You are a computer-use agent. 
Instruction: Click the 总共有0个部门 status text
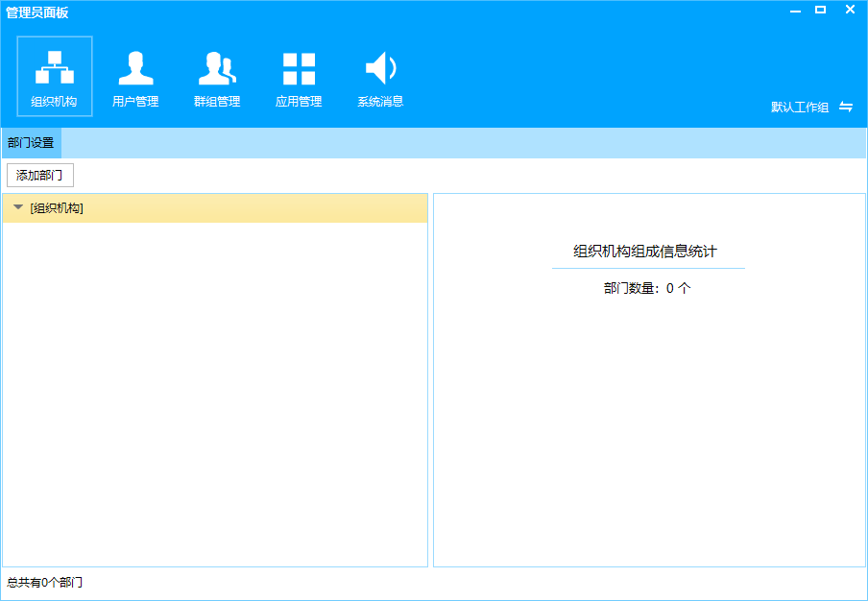coord(44,582)
